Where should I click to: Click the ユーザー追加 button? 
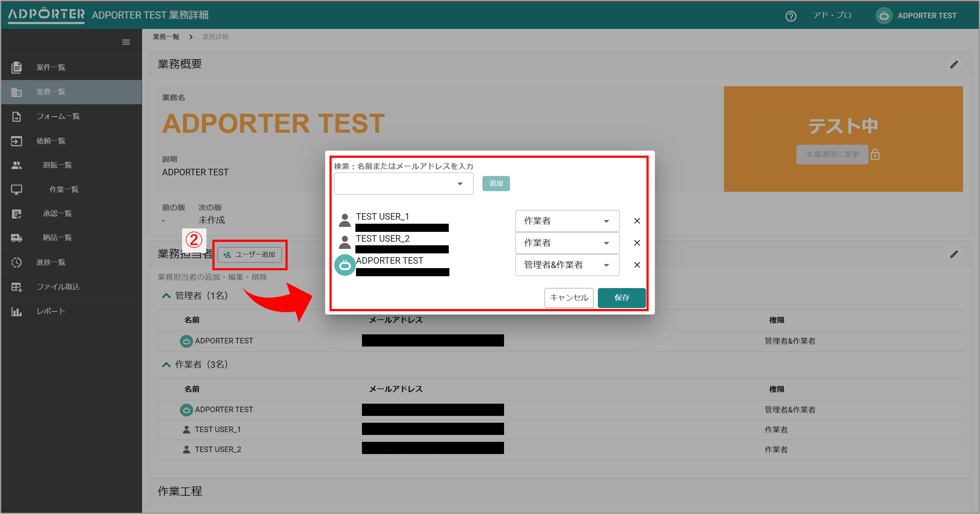click(x=250, y=255)
